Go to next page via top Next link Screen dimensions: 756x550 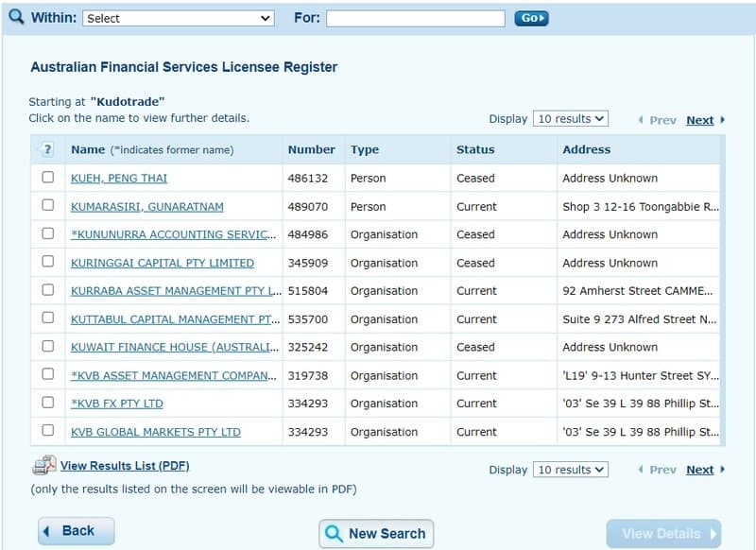click(699, 120)
